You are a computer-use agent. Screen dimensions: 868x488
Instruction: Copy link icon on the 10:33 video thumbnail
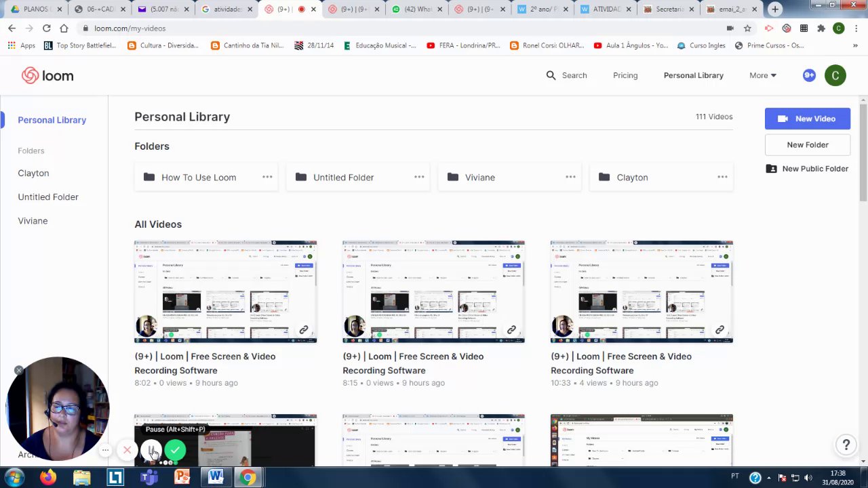point(719,330)
